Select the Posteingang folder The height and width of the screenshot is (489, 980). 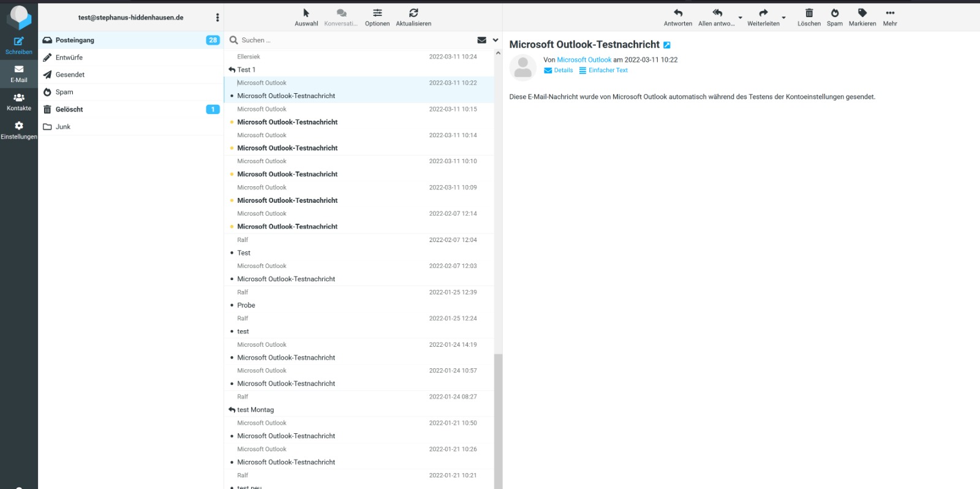(130, 40)
